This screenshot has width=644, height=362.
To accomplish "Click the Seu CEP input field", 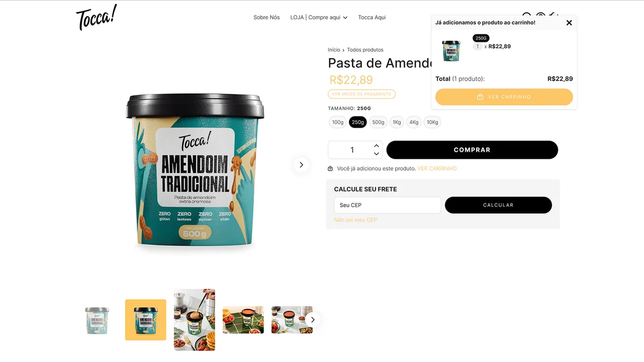I will (387, 205).
